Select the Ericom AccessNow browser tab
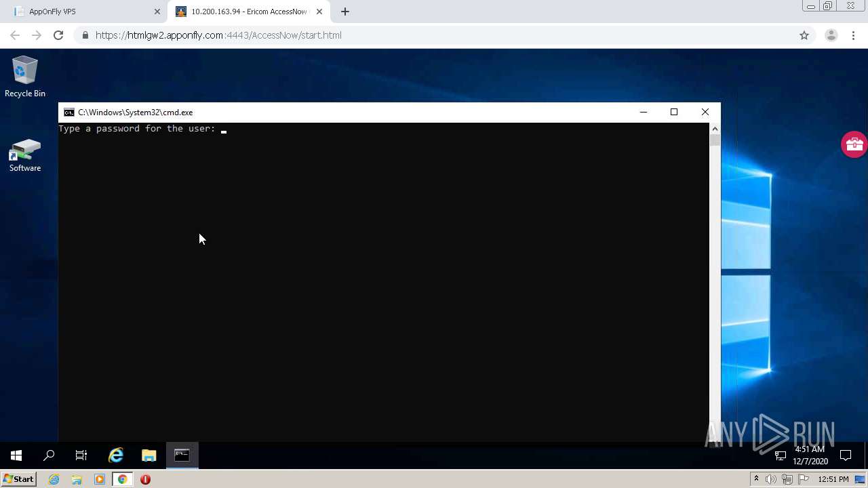The image size is (868, 488). click(x=248, y=12)
